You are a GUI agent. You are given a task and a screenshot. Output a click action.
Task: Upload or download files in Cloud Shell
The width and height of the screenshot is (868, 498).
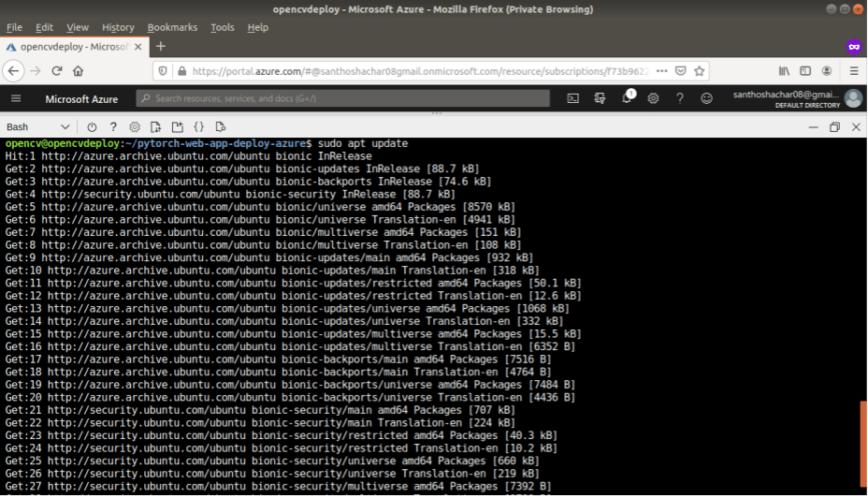pyautogui.click(x=156, y=127)
